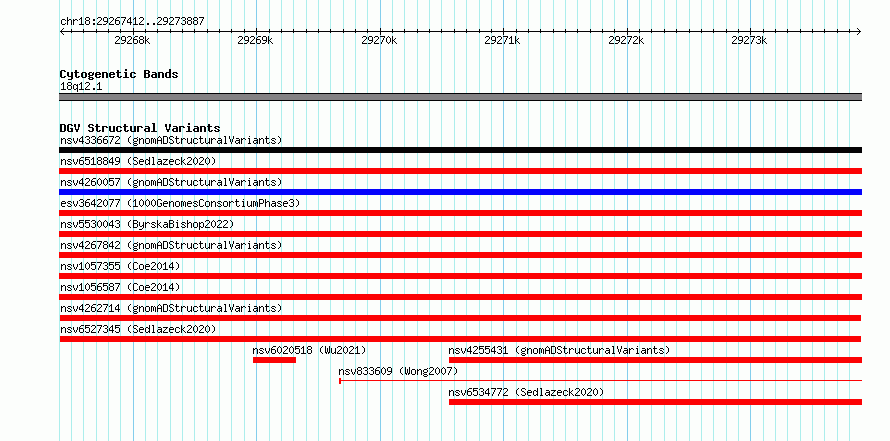The height and width of the screenshot is (441, 890).
Task: Open variant nsv4336672 label
Action: [171, 140]
